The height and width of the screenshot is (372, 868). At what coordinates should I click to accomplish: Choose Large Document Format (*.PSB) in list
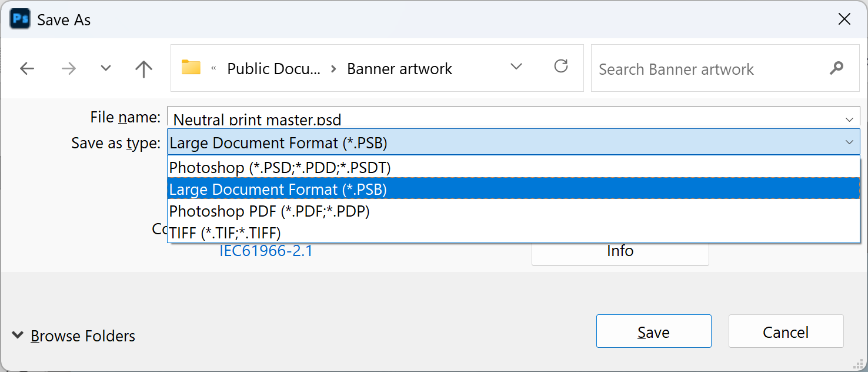(513, 190)
